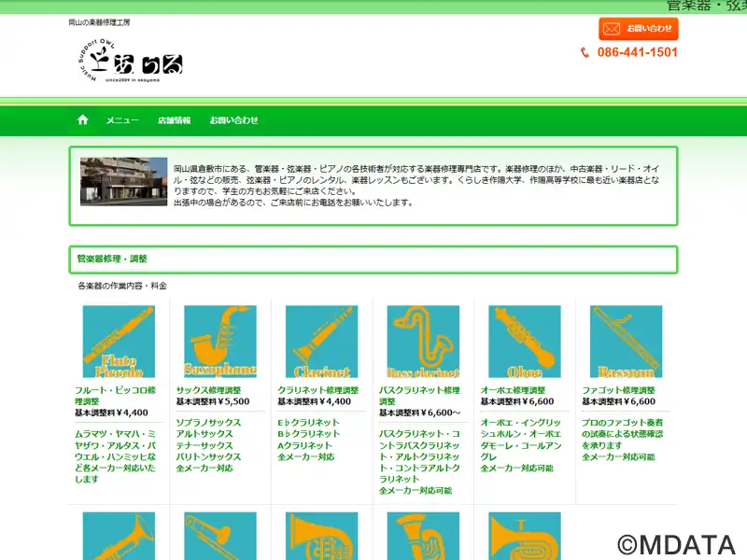Select お問い合わせ in the green navigation bar
Image resolution: width=747 pixels, height=560 pixels.
coord(233,120)
